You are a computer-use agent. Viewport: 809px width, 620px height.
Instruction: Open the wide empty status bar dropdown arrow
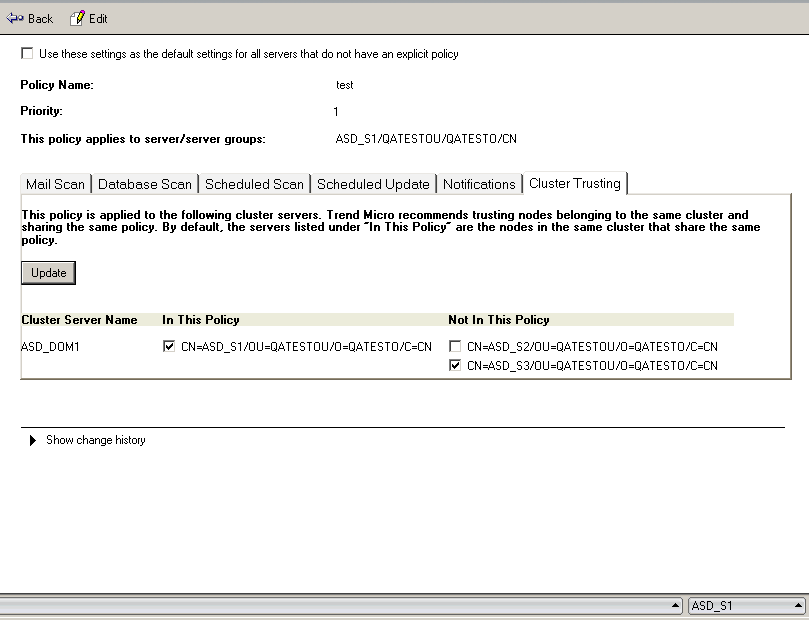[677, 606]
